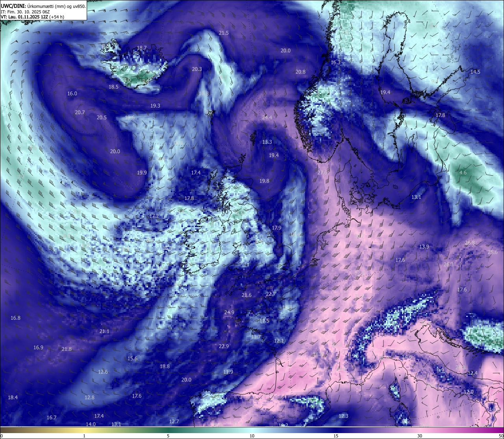
Task: Select the 20.5 map value
Action: (102, 118)
